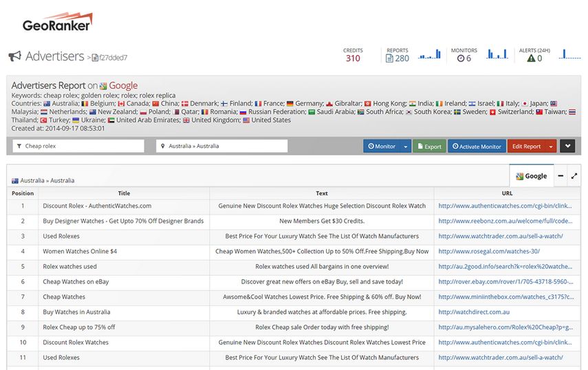Select title 'Rolex Cheap up to 75% off'

tap(79, 327)
